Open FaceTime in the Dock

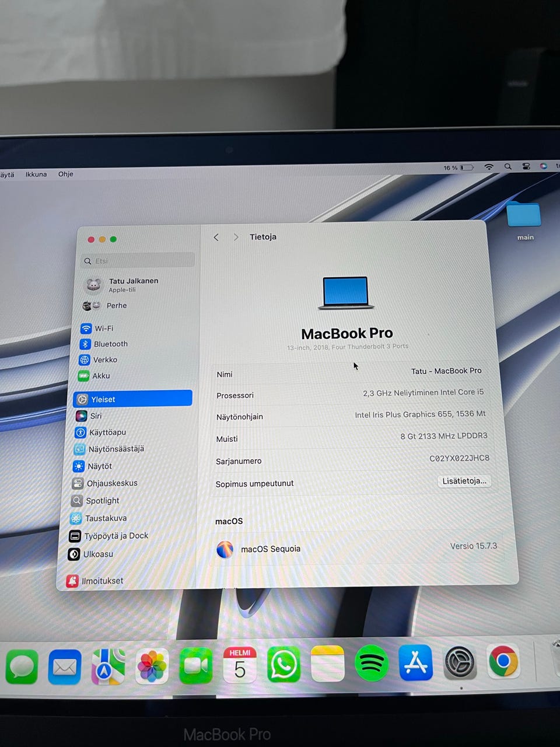196,665
